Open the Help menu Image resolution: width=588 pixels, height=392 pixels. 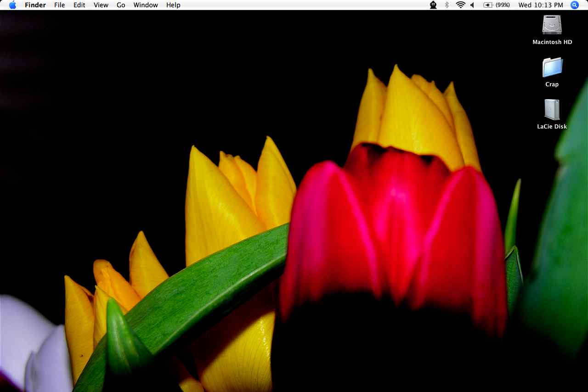point(173,5)
